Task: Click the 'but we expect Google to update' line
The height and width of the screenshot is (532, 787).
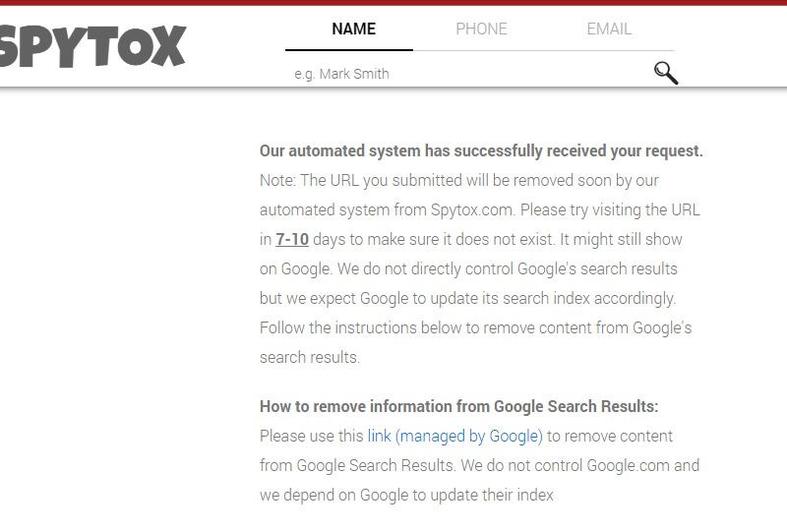Action: point(468,298)
